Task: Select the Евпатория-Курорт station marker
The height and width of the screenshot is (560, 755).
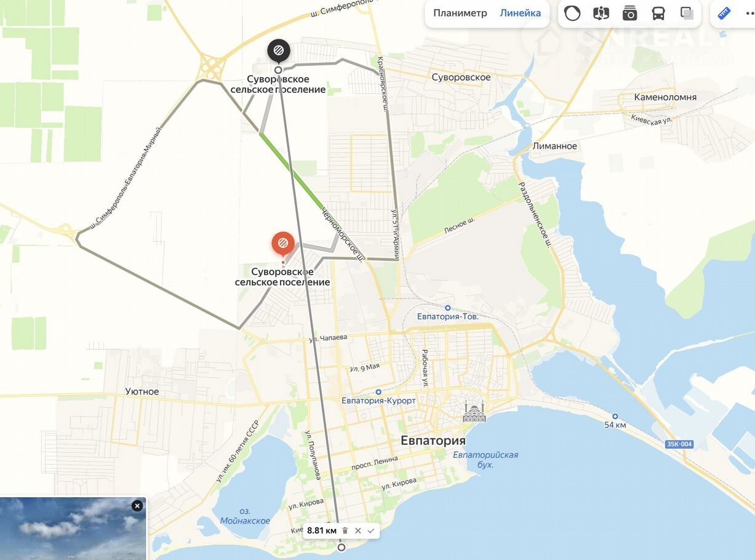Action: tap(378, 392)
